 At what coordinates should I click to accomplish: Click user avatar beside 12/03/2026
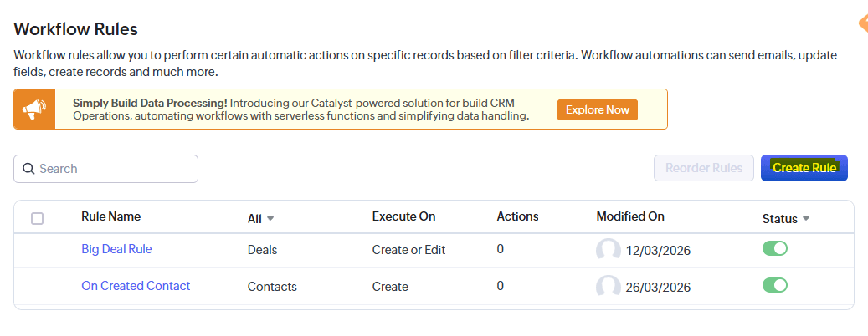click(608, 250)
